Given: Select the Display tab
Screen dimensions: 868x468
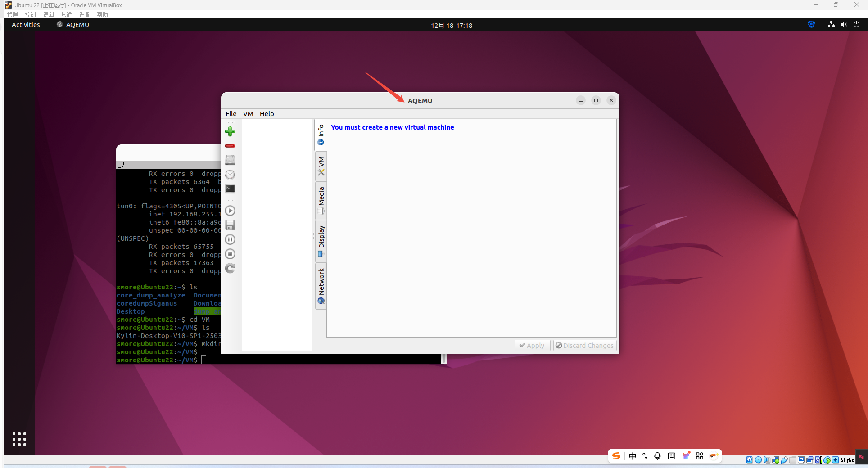Looking at the screenshot, I should coord(321,241).
